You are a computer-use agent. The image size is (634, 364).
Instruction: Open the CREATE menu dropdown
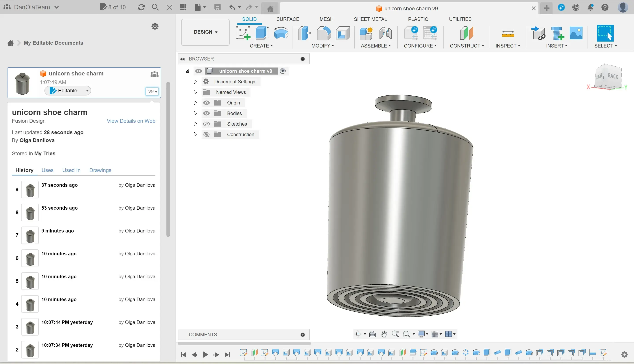261,46
